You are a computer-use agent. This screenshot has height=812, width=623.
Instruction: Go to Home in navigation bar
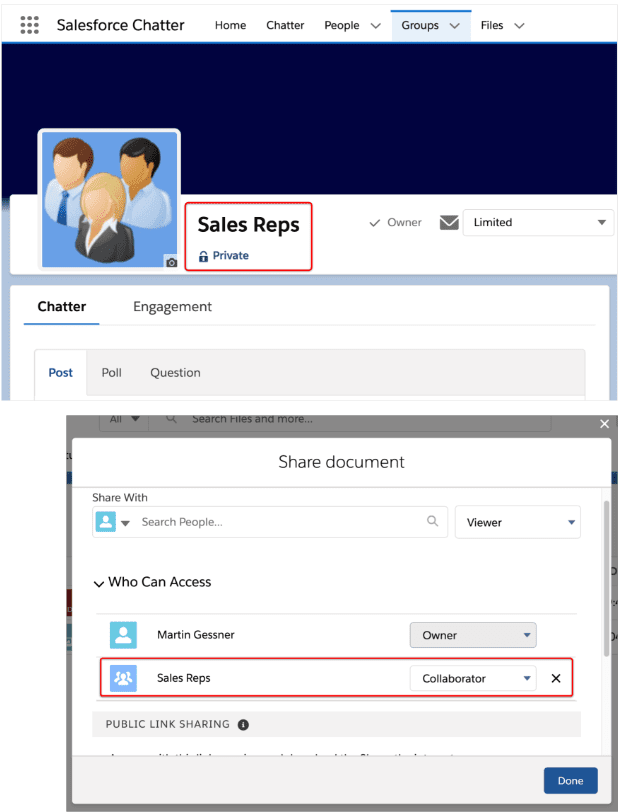click(230, 25)
